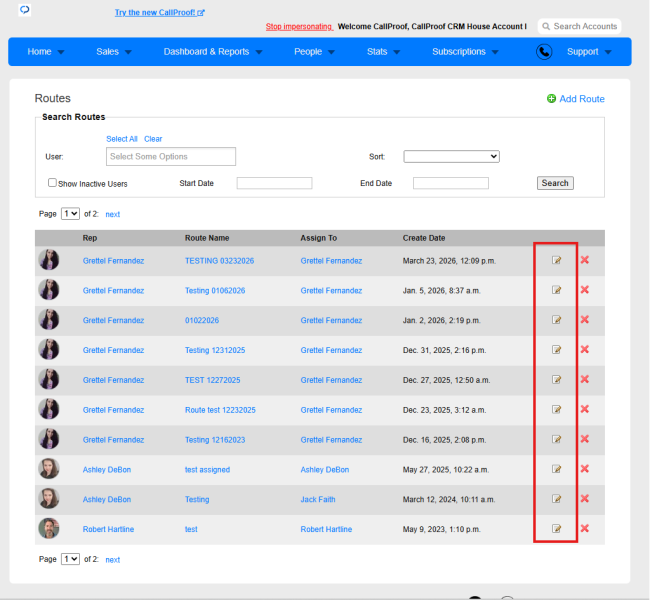Open the Dashboard & Reports menu

point(213,52)
